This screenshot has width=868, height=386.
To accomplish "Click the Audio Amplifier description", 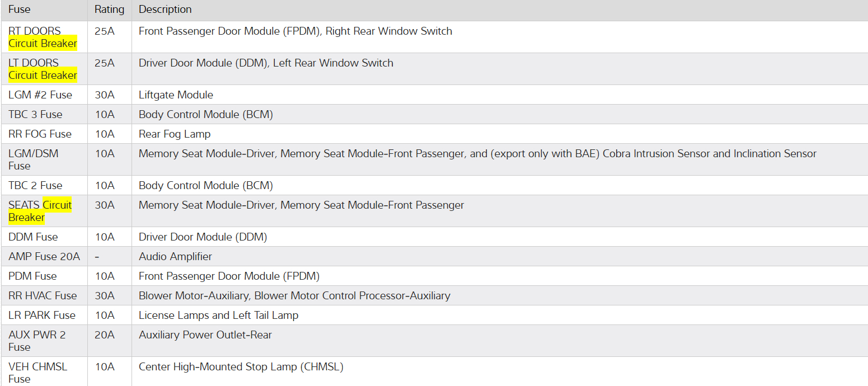I will click(175, 256).
